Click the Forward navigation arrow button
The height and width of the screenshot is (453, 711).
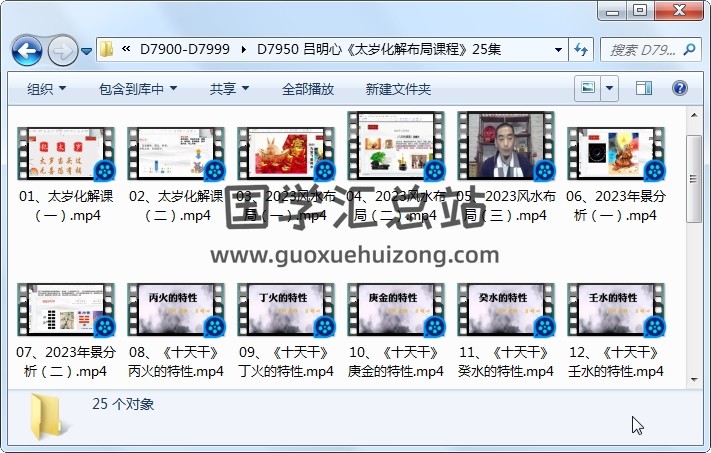pos(62,49)
